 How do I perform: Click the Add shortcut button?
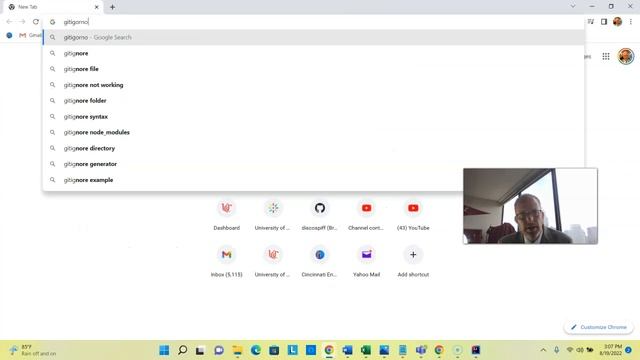413,263
